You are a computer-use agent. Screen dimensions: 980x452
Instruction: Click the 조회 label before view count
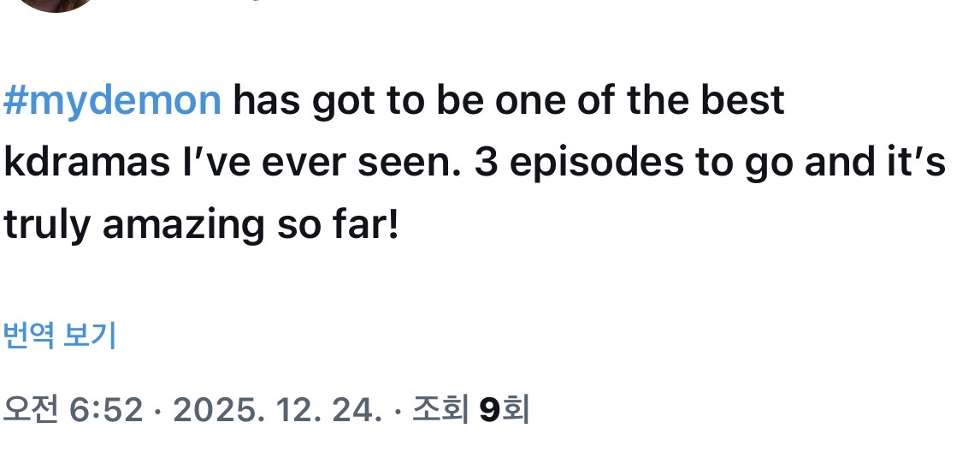click(x=440, y=411)
